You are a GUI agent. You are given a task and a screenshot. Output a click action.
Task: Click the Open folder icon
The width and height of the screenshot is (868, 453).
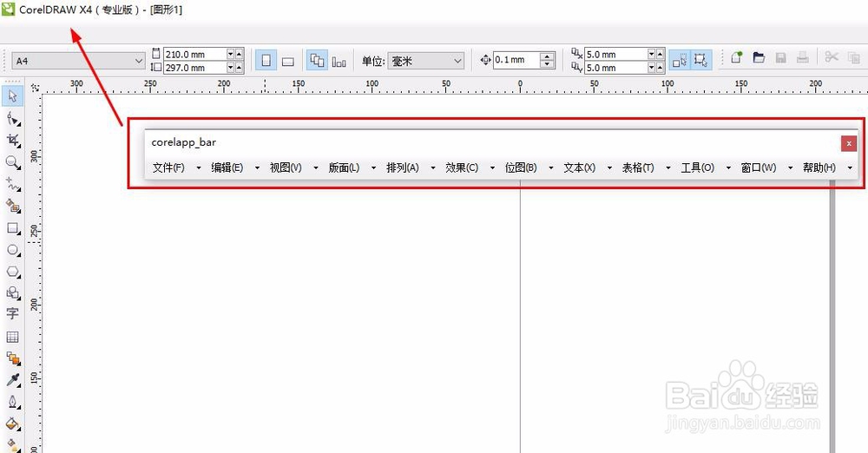click(759, 57)
